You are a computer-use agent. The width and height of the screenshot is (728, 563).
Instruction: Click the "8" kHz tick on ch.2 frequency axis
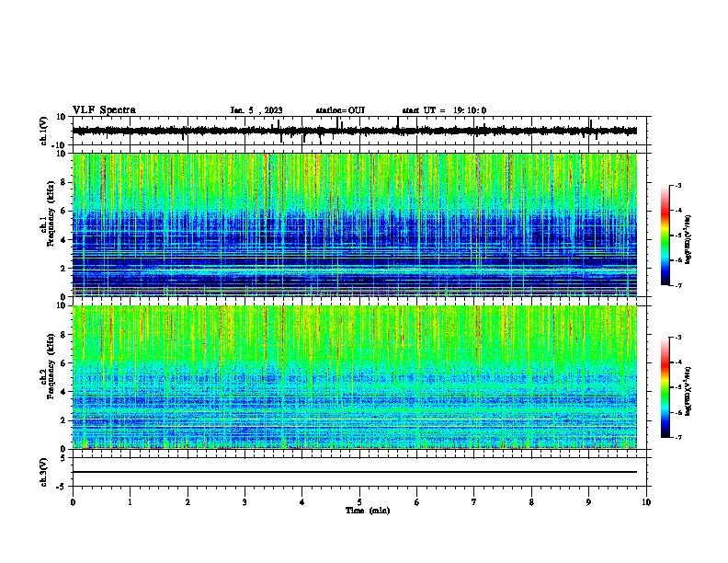pyautogui.click(x=63, y=335)
